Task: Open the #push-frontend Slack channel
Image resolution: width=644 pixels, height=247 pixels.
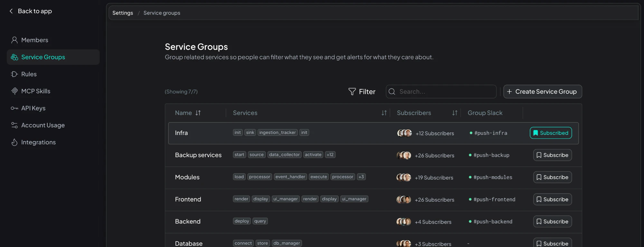Action: (494, 200)
